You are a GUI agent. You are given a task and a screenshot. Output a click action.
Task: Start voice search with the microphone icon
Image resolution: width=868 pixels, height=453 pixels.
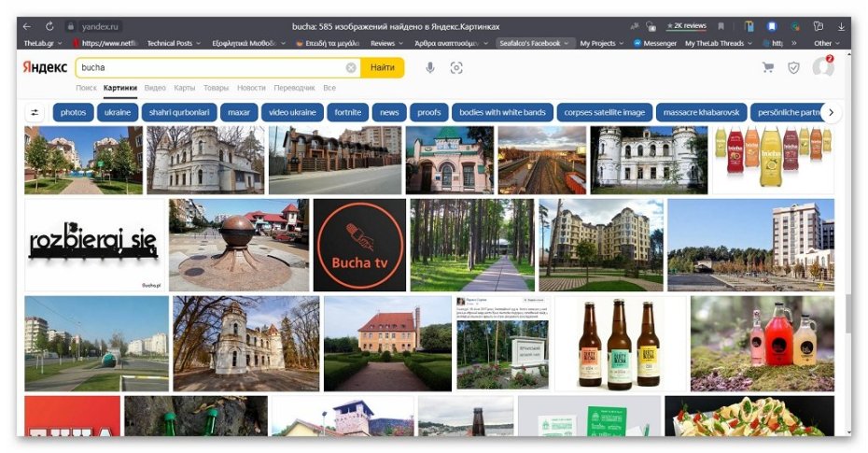[429, 67]
